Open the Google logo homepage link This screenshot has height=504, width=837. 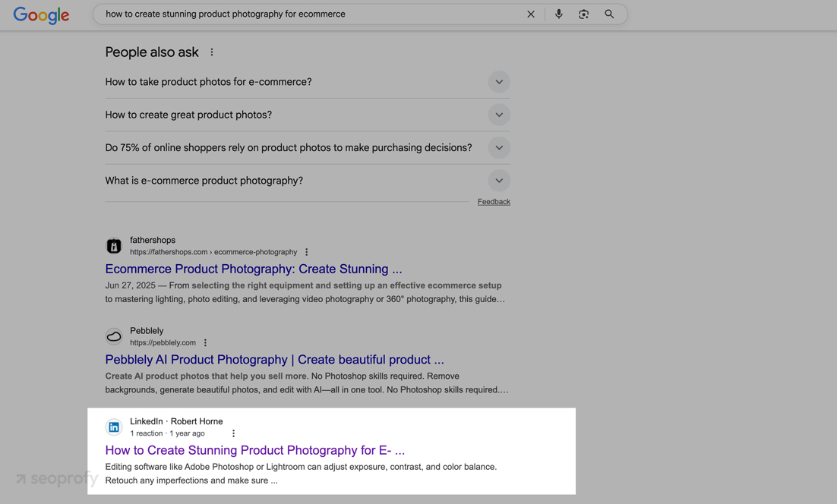pos(41,15)
